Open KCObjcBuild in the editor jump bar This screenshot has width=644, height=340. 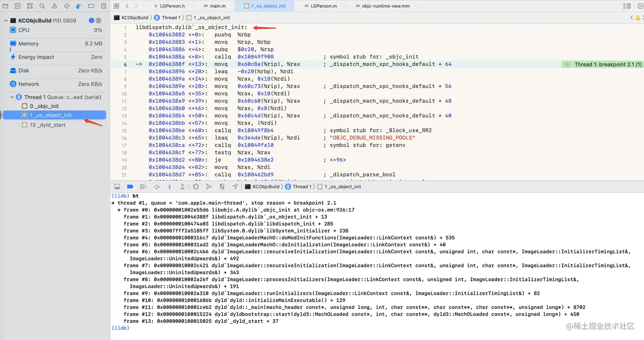point(131,17)
